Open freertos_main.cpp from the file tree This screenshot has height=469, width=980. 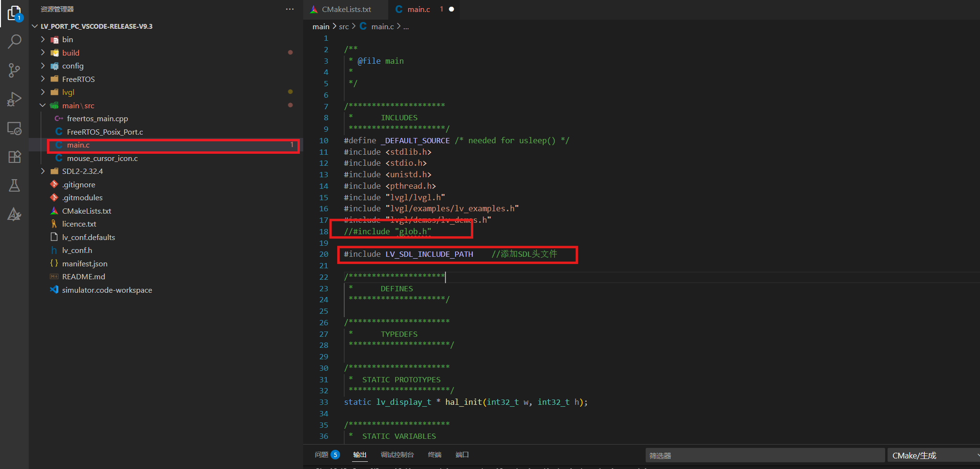pyautogui.click(x=98, y=118)
